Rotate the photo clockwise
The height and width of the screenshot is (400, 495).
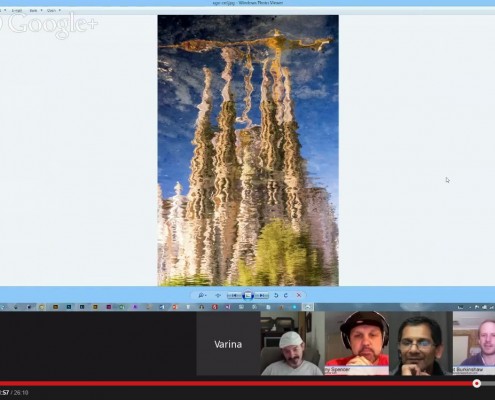[x=286, y=295]
